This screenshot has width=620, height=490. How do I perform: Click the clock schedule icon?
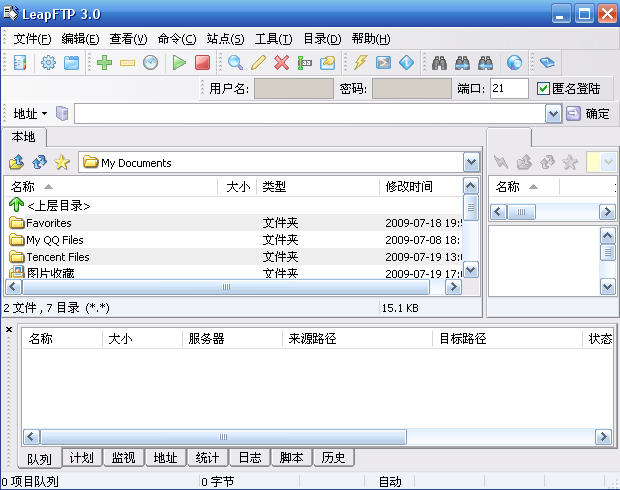[x=150, y=63]
